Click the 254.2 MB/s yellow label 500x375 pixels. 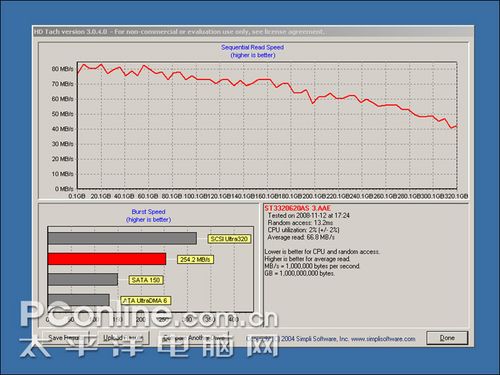195,259
